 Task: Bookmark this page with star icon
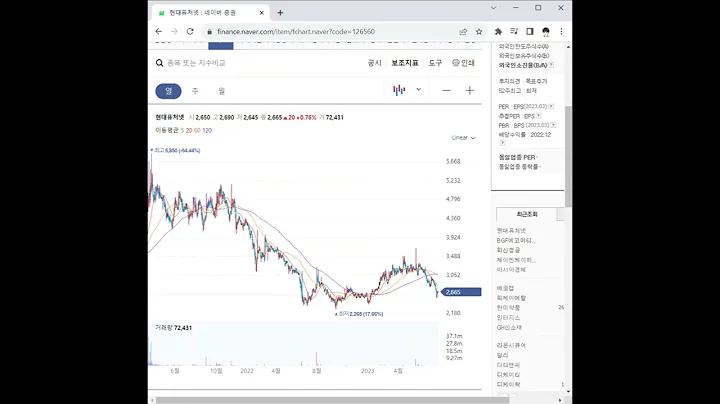point(479,32)
